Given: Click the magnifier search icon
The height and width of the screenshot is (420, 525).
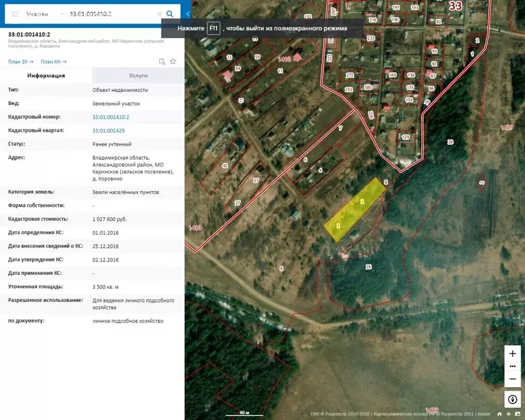Looking at the screenshot, I should [x=170, y=14].
